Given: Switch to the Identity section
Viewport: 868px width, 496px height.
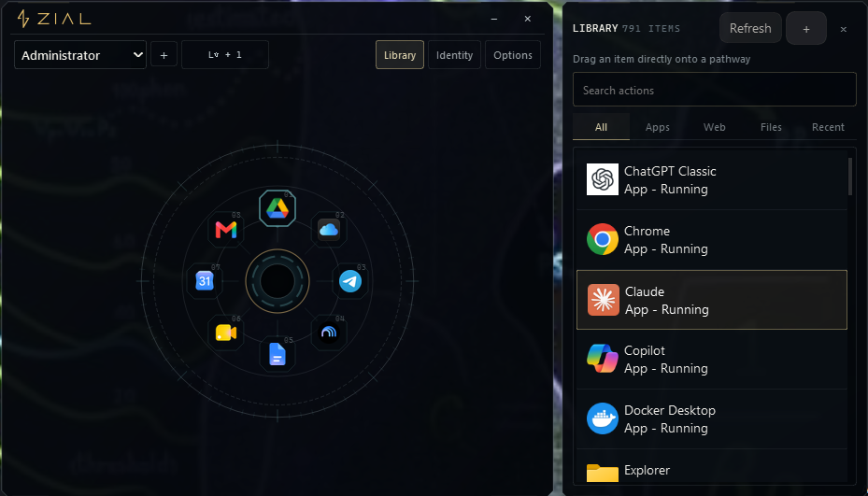Looking at the screenshot, I should tap(454, 55).
